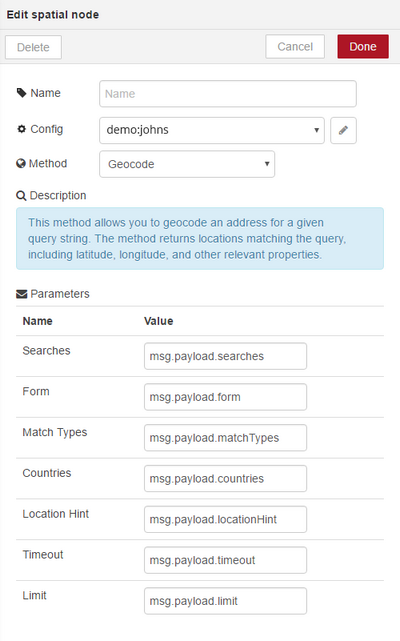400x641 pixels.
Task: Click the tag icon beside Name
Action: tap(21, 93)
